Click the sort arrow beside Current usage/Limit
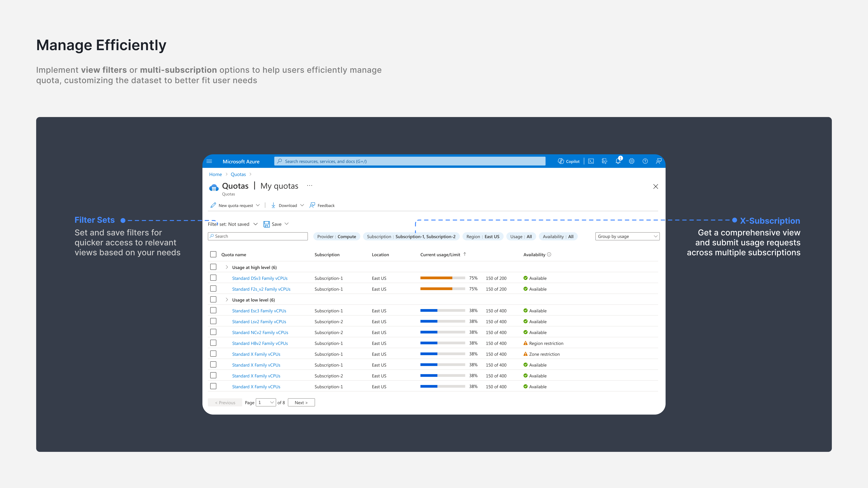868x488 pixels. 465,254
